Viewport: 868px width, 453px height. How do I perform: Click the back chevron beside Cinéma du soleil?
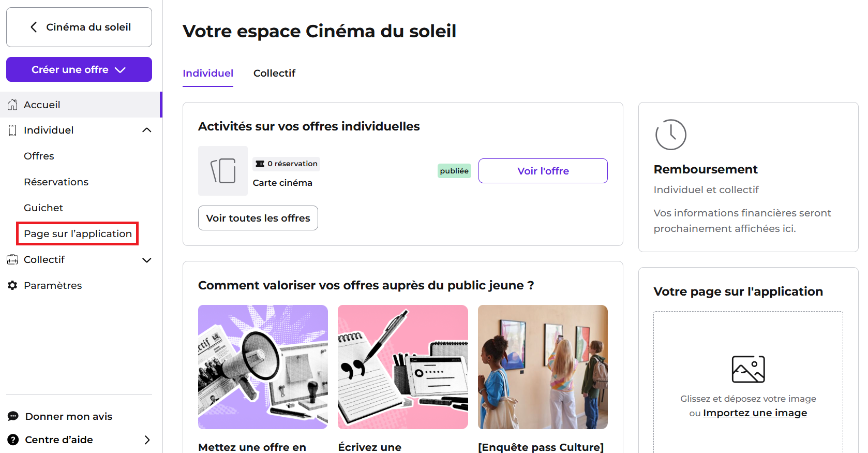coord(34,27)
